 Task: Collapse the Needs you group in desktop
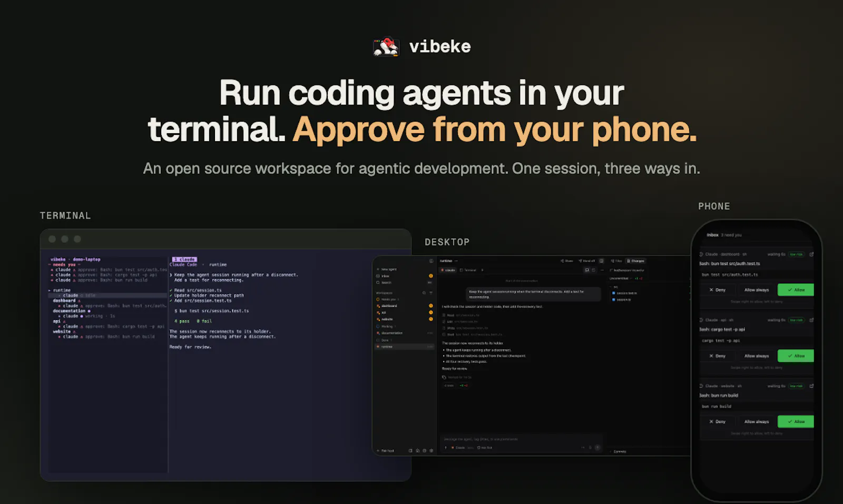pyautogui.click(x=388, y=299)
